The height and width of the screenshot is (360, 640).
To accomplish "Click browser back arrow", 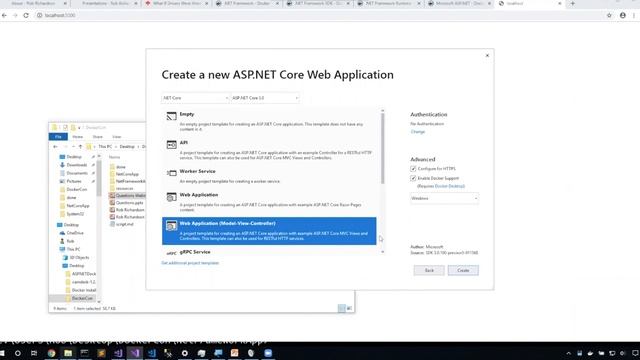I will pyautogui.click(x=4, y=16).
